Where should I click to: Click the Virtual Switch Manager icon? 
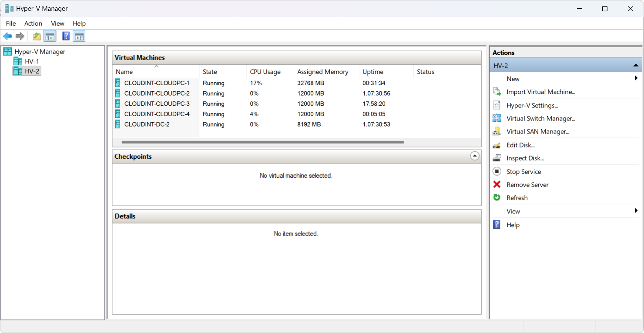(x=497, y=118)
